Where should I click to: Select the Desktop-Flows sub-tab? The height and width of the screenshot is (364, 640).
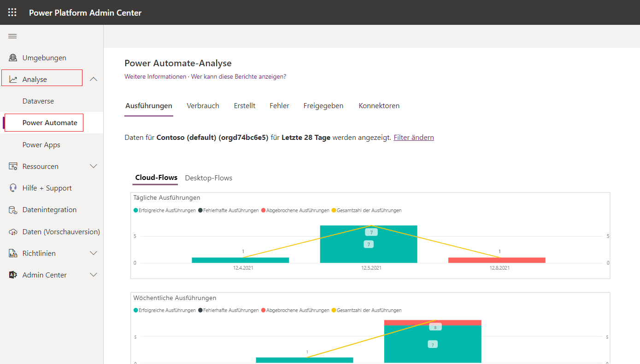click(209, 178)
